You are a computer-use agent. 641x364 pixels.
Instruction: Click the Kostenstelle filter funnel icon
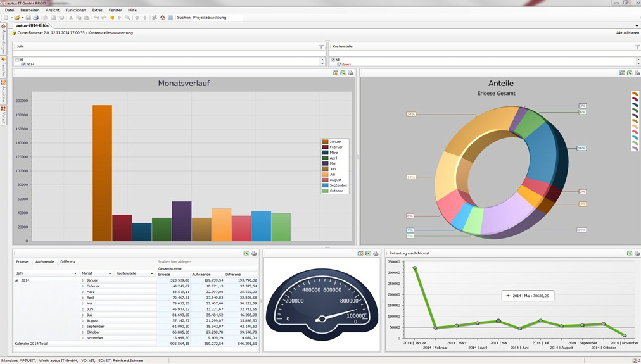pos(637,47)
